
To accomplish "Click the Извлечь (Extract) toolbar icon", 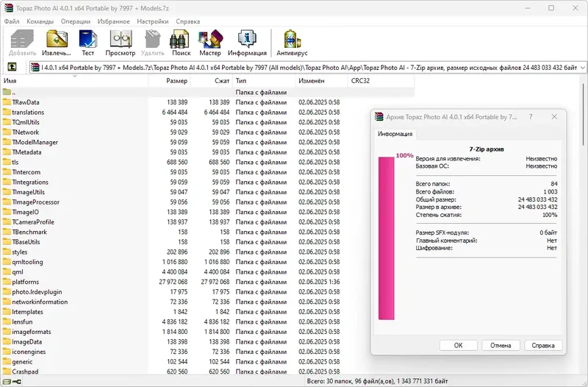I will [x=57, y=43].
